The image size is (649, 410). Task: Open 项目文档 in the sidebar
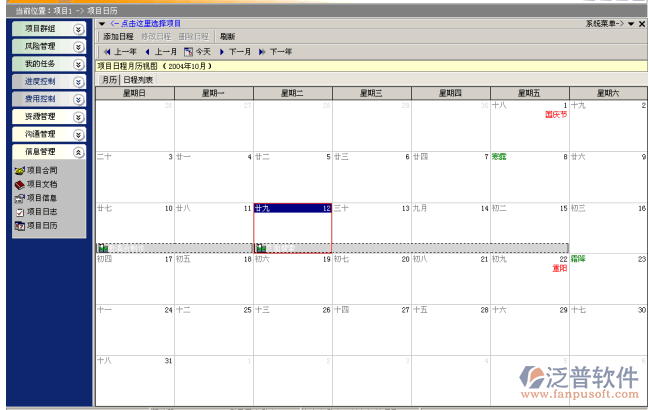[41, 185]
